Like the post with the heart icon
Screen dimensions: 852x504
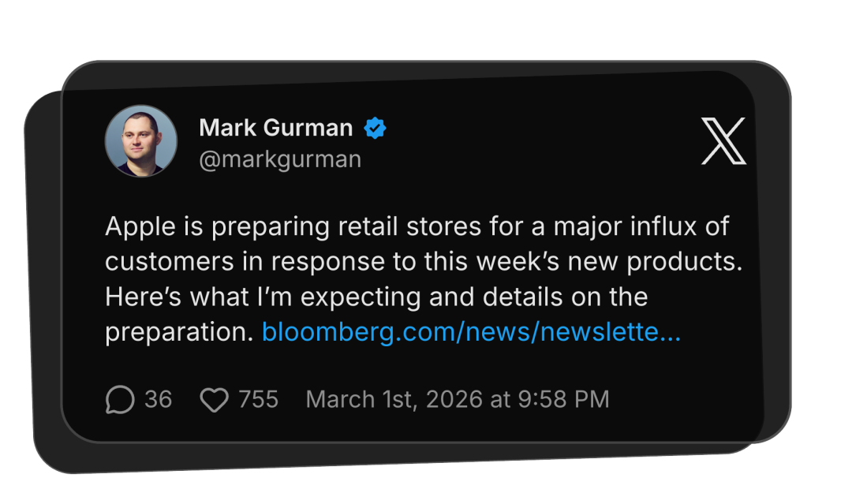pyautogui.click(x=214, y=400)
